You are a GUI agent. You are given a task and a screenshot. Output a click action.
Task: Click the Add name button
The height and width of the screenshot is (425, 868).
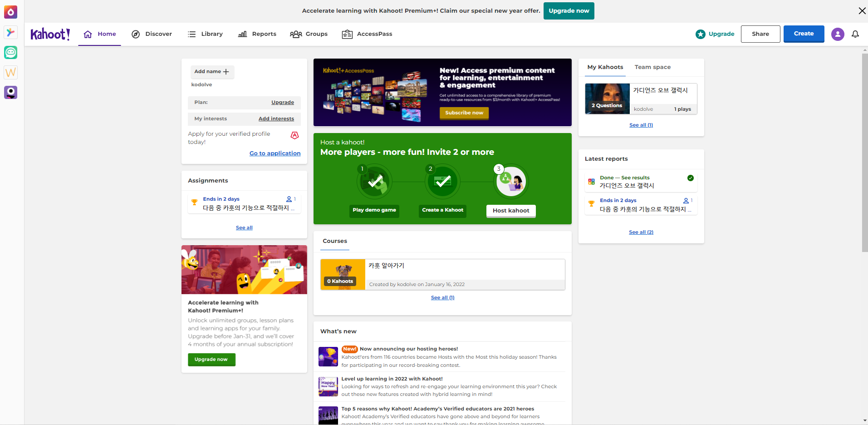pos(212,72)
